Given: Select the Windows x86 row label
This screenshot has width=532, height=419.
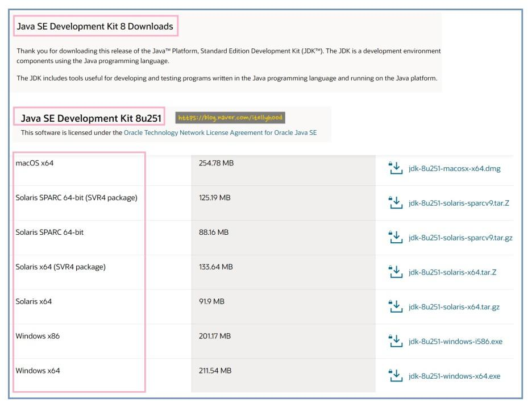Looking at the screenshot, I should (x=38, y=336).
